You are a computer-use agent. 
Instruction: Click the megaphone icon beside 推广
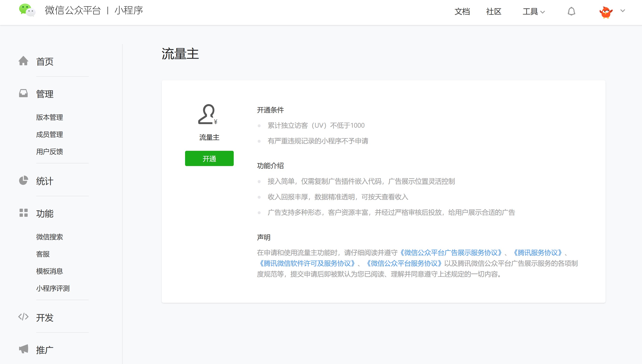24,349
